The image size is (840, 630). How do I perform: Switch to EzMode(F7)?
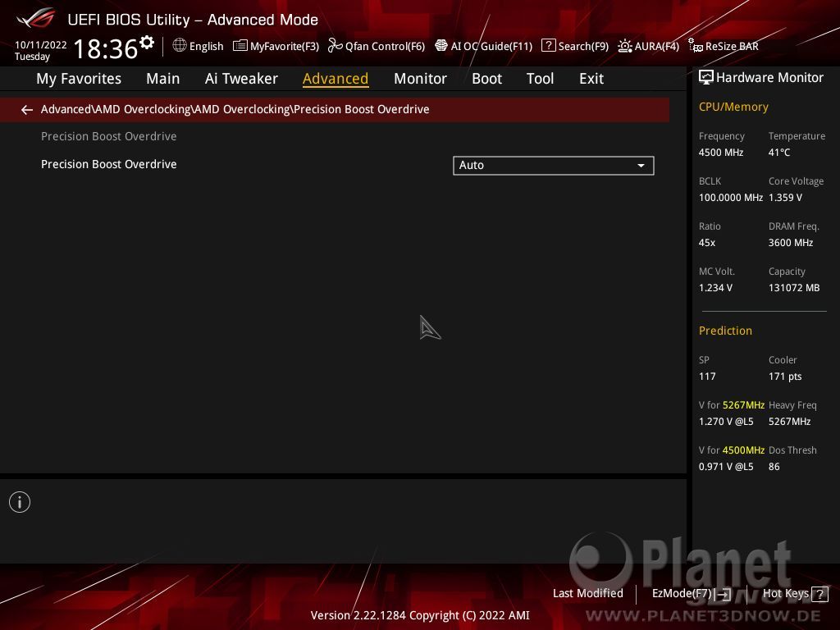click(x=682, y=594)
